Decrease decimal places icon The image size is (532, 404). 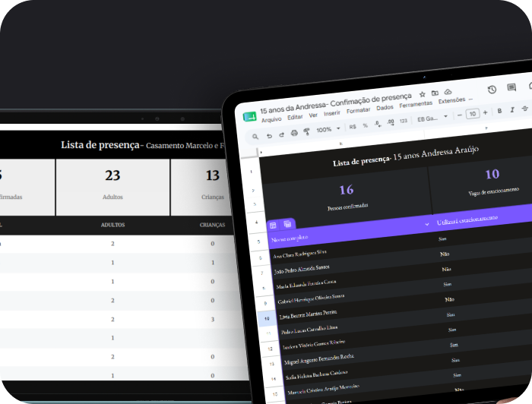pos(378,124)
